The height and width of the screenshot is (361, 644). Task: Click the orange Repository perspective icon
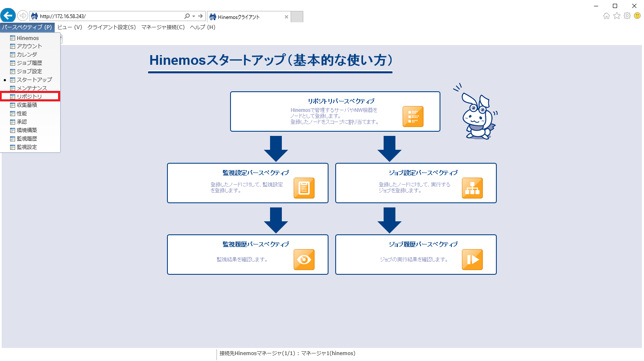[413, 117]
